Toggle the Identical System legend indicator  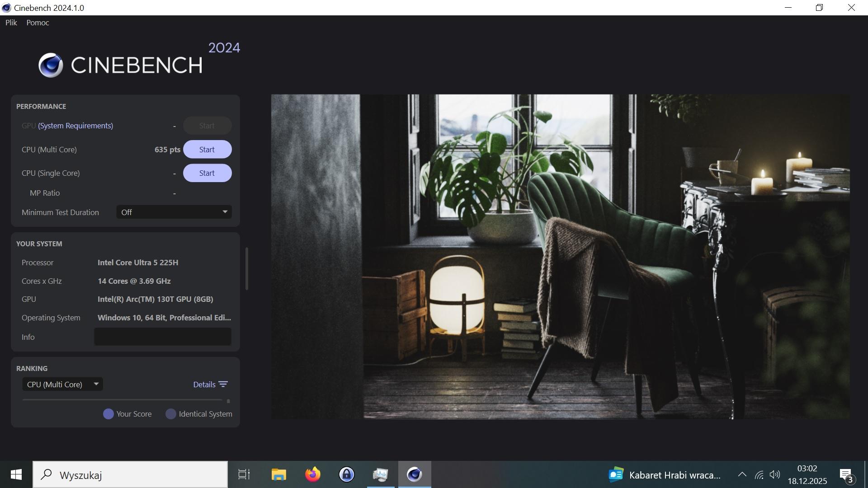click(x=171, y=414)
